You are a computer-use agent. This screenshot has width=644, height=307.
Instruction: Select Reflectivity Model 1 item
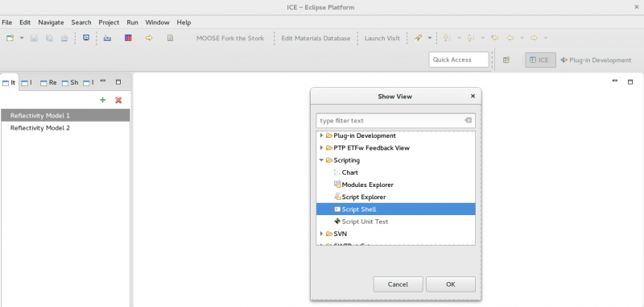click(65, 115)
